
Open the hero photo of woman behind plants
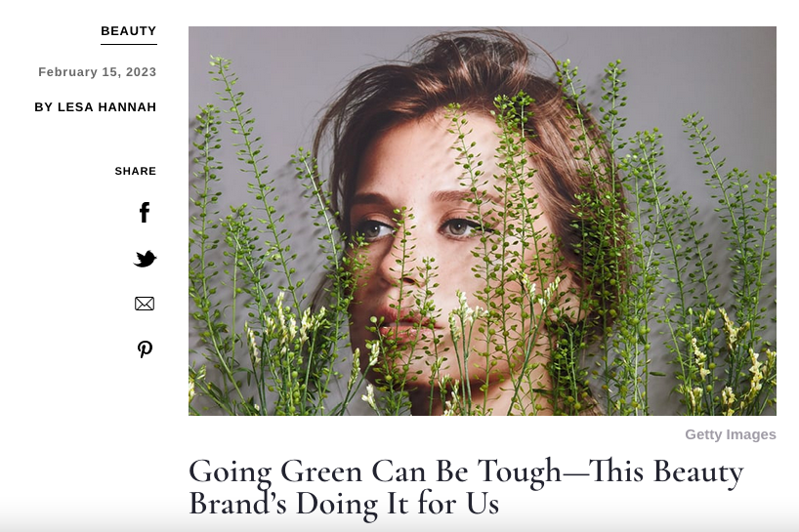tap(483, 221)
